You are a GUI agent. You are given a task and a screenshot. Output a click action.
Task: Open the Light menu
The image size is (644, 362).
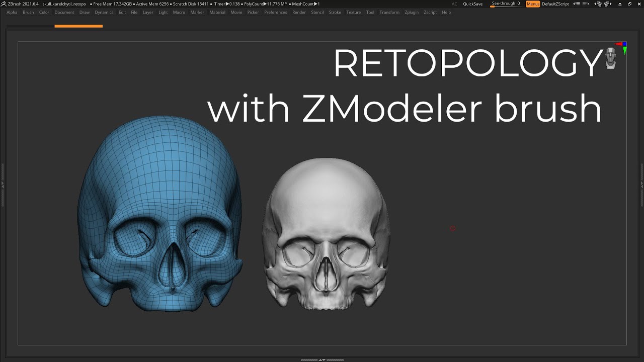pyautogui.click(x=163, y=12)
